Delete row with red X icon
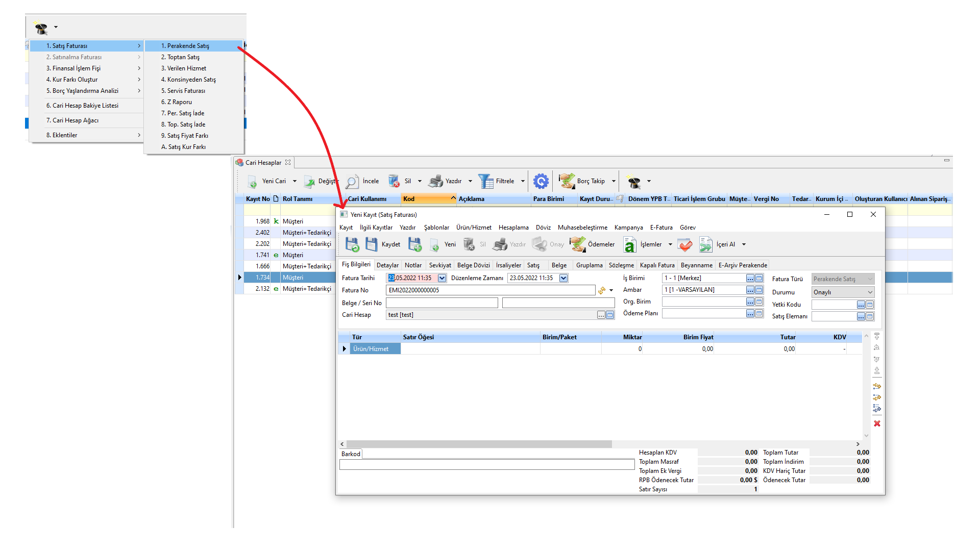Screen dimensions: 980x551 coord(877,423)
